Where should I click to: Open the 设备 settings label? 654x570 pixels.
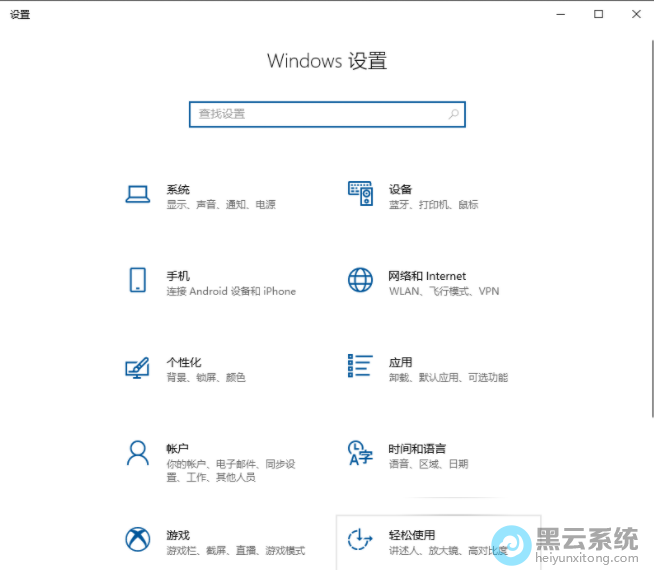(400, 189)
